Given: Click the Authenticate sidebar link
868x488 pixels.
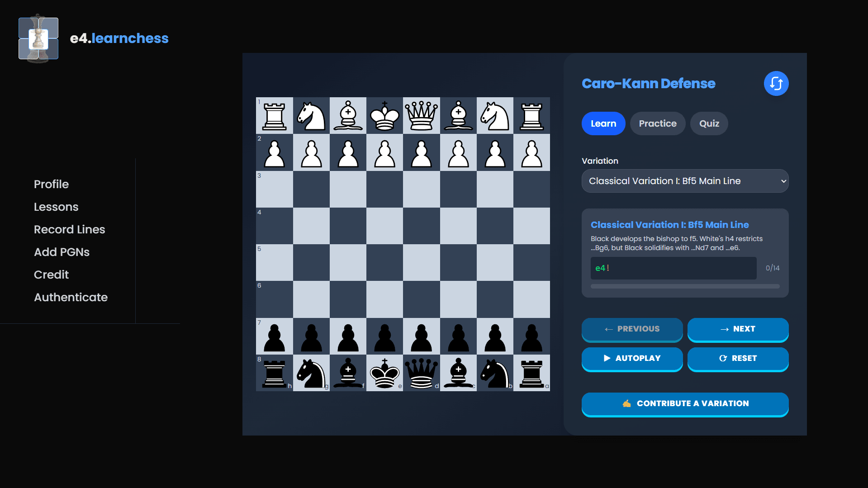Looking at the screenshot, I should (71, 297).
